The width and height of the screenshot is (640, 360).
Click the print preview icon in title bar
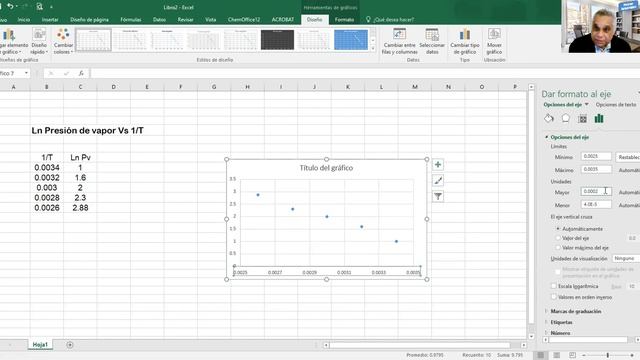(39, 7)
